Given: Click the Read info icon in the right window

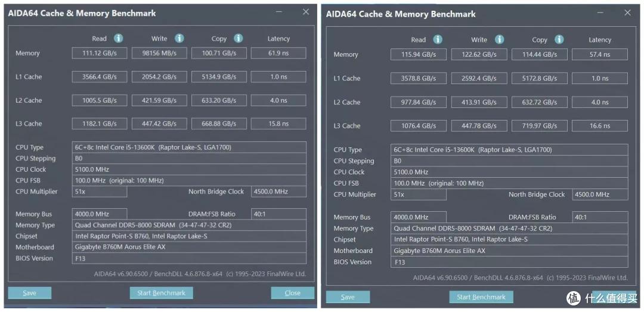Looking at the screenshot, I should coord(438,39).
